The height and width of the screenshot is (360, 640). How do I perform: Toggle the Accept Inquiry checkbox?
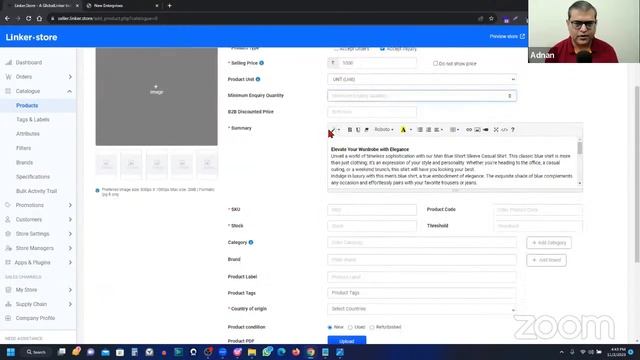382,49
